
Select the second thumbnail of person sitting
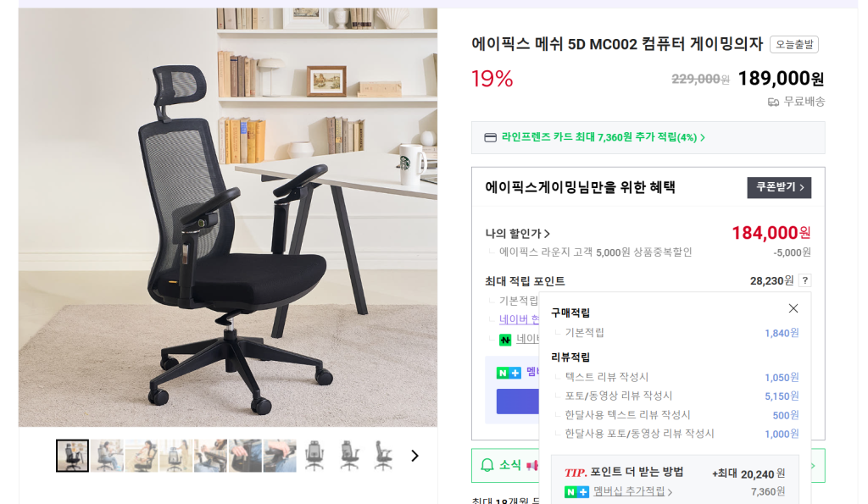[108, 456]
